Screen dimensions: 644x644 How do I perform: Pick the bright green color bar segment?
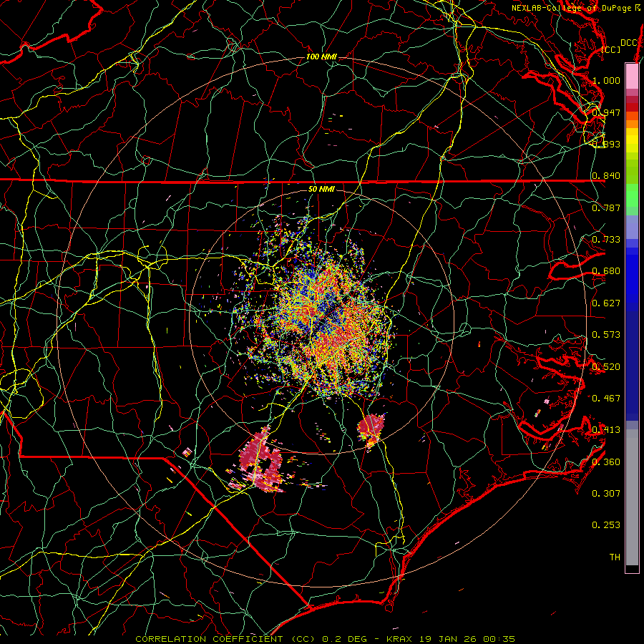[632, 195]
